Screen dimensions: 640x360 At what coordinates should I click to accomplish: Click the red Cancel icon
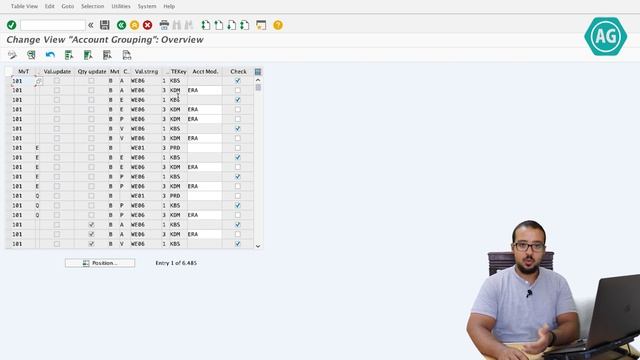[147, 25]
